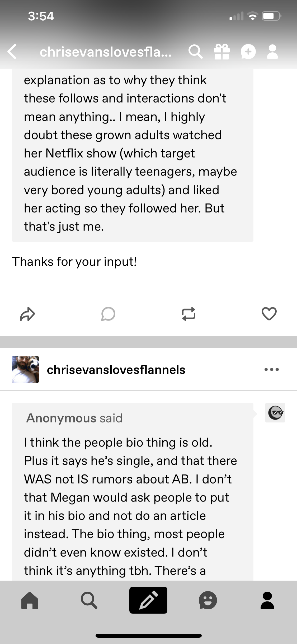Go back using the top-left arrow
This screenshot has height=644, width=297.
[12, 51]
